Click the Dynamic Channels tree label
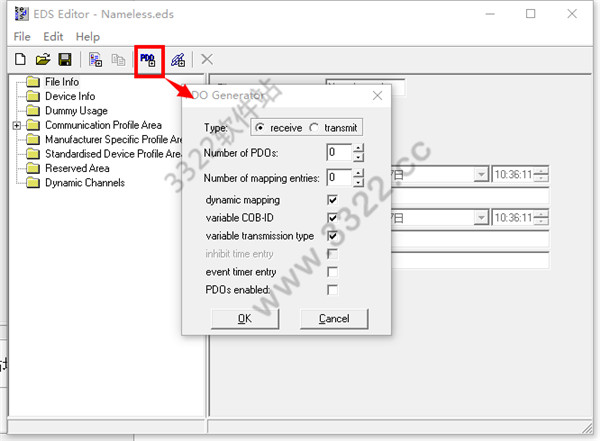Image resolution: width=600 pixels, height=441 pixels. 85,183
